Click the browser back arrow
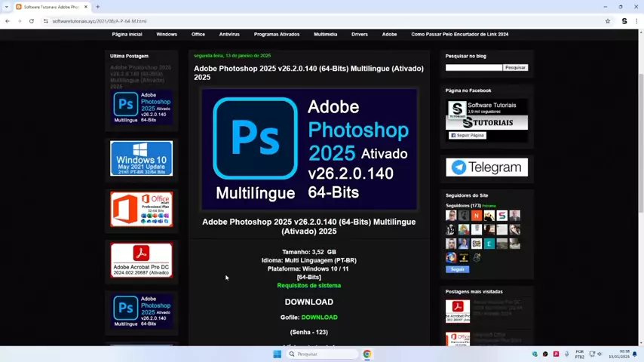 8,21
